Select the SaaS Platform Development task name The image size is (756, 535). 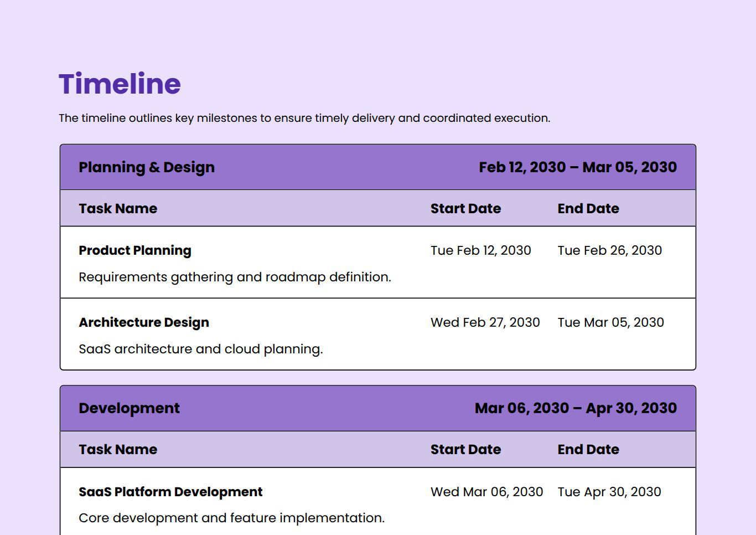click(x=170, y=492)
